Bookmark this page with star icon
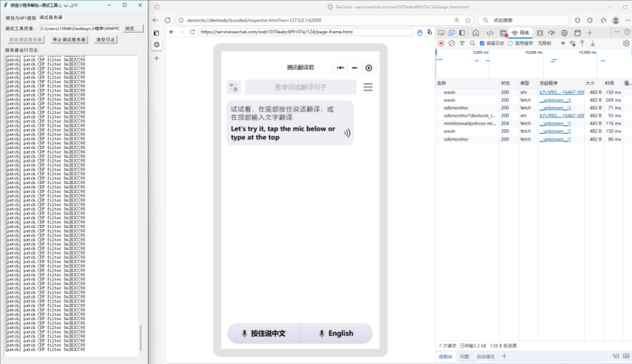 pyautogui.click(x=468, y=20)
